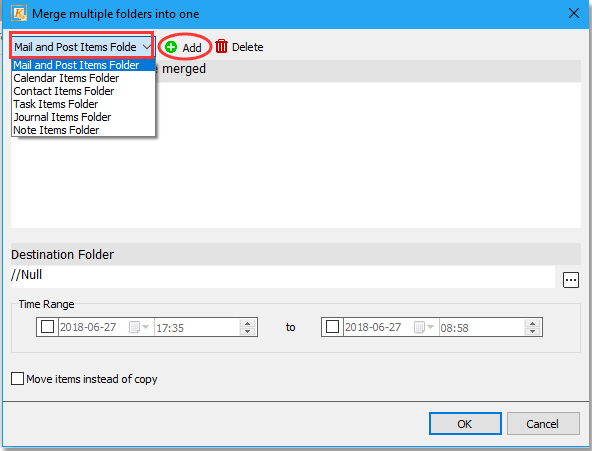Open the end date calendar picker
This screenshot has width=592, height=451.
[424, 327]
